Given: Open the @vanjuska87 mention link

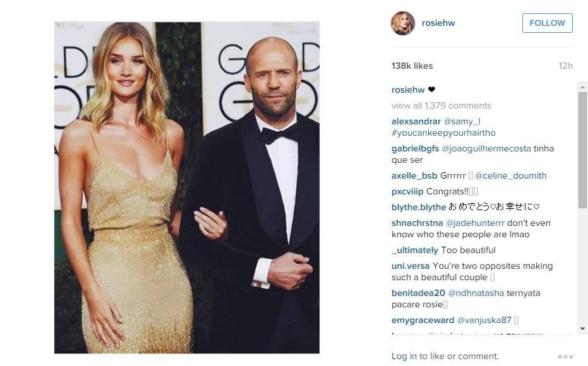Looking at the screenshot, I should (x=484, y=321).
